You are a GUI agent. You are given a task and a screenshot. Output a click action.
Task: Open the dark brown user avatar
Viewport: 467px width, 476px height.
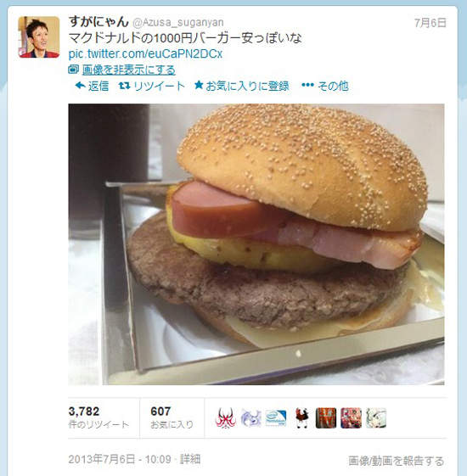[326, 418]
